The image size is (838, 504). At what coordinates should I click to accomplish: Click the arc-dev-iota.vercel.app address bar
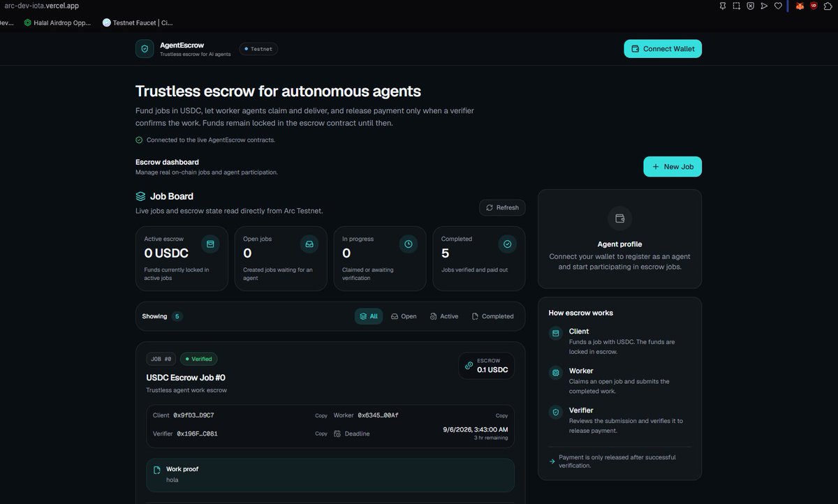42,6
